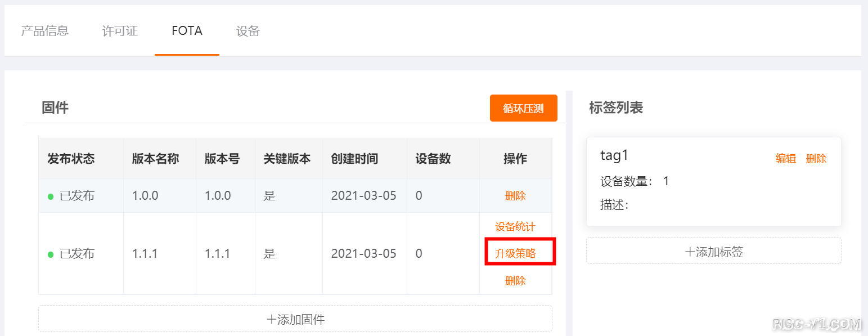Click the 发布状态 column header
868x336 pixels.
71,159
